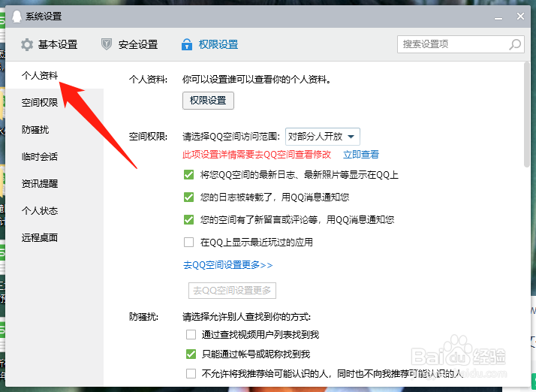Screen dimensions: 536x392
Task: Open the 基本设置 tab
Action: (x=50, y=44)
